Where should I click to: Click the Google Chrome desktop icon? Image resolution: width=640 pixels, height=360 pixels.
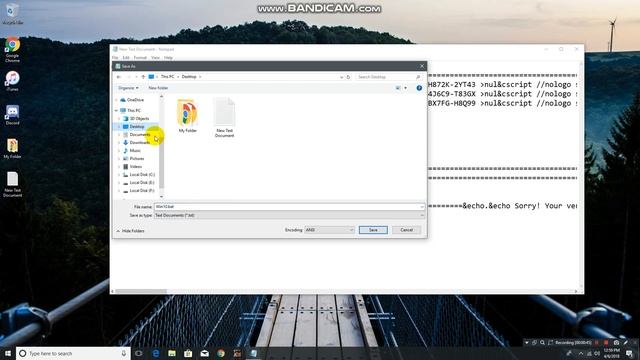13,50
